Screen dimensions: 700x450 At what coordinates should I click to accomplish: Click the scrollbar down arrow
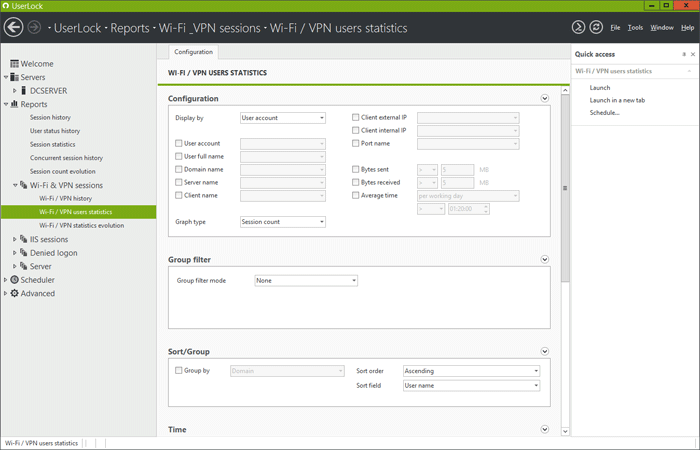point(565,431)
